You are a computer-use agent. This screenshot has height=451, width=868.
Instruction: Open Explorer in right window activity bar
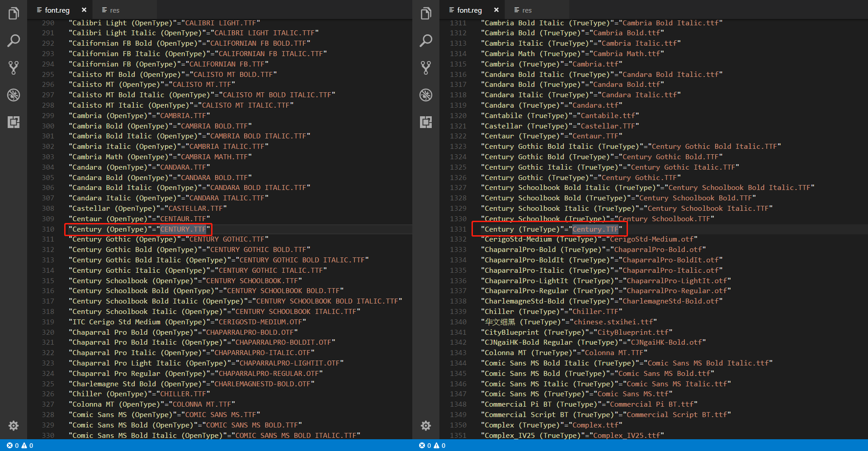coord(426,14)
